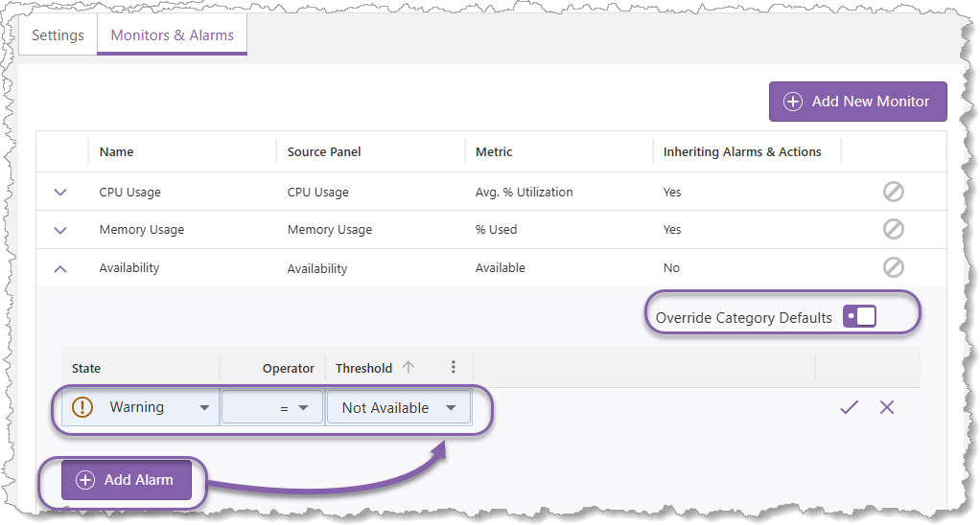Click the Warning state exclamation icon
This screenshot has width=980, height=525.
[x=83, y=407]
